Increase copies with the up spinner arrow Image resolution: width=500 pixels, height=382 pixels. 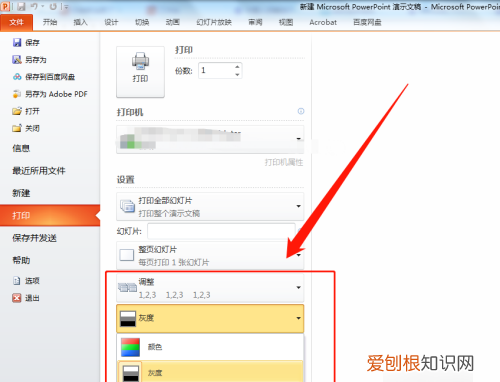(x=237, y=67)
